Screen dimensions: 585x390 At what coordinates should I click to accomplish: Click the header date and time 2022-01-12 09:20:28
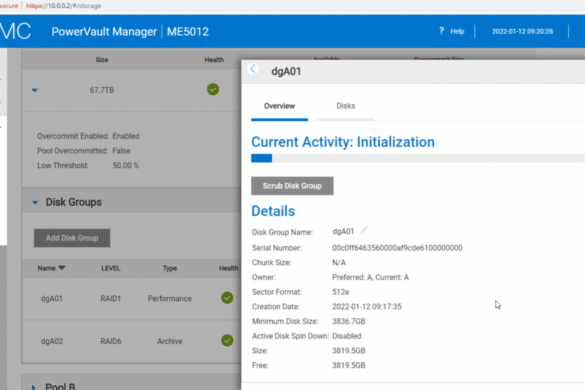pyautogui.click(x=522, y=31)
